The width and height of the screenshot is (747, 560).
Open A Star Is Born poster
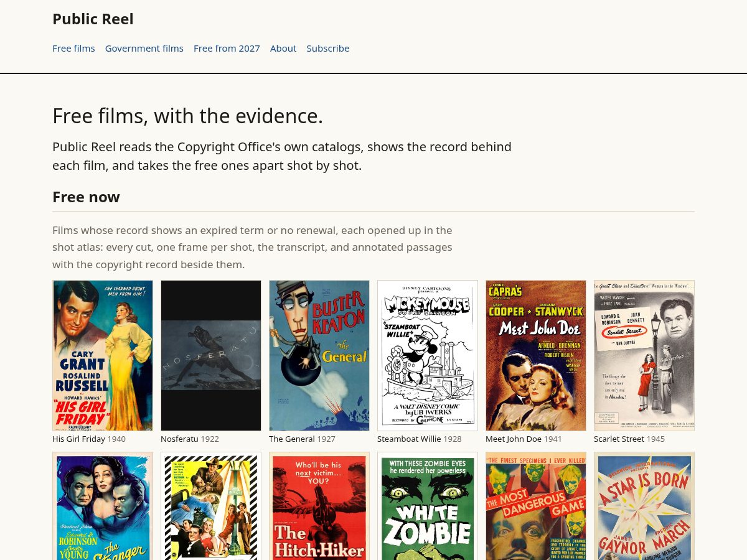pos(644,506)
